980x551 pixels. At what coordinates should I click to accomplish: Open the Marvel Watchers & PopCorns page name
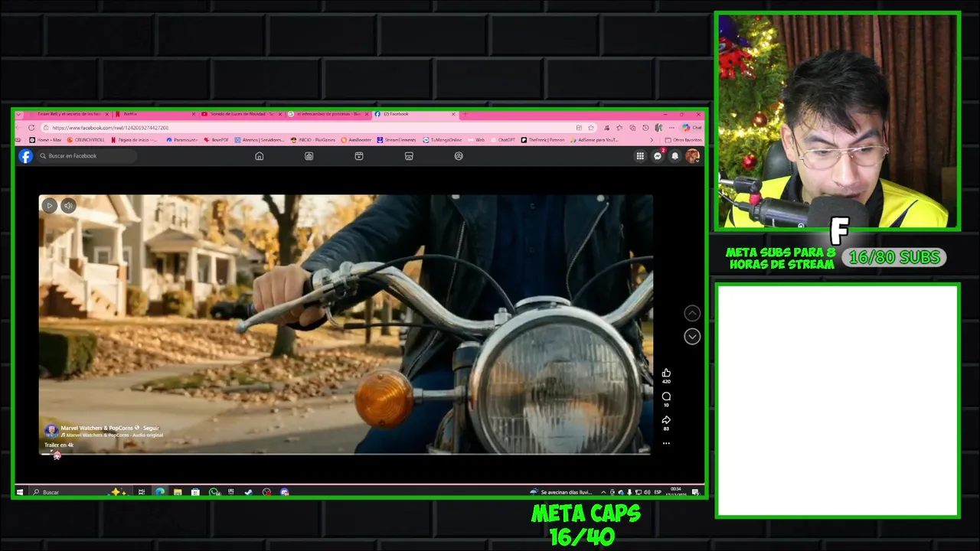96,428
